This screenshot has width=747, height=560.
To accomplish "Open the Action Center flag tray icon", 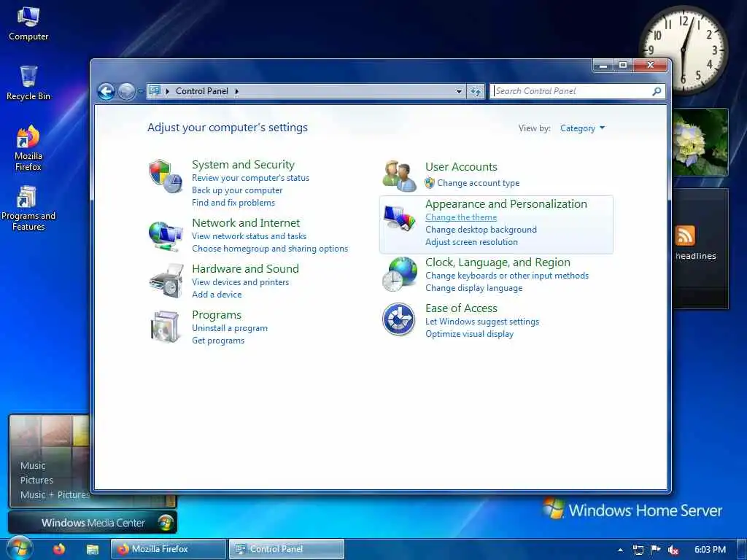I will click(656, 550).
